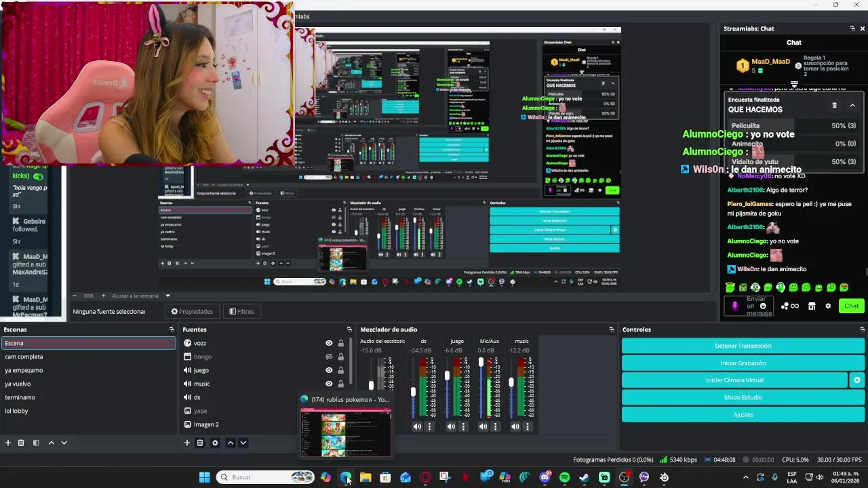The height and width of the screenshot is (488, 868).
Task: Show hidden system tray icons chevron
Action: click(746, 477)
